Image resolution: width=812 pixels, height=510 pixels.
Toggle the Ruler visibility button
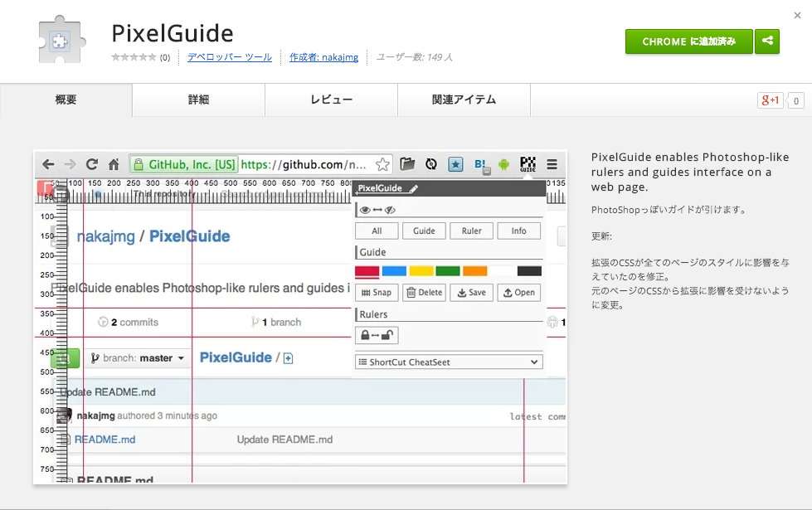[471, 231]
